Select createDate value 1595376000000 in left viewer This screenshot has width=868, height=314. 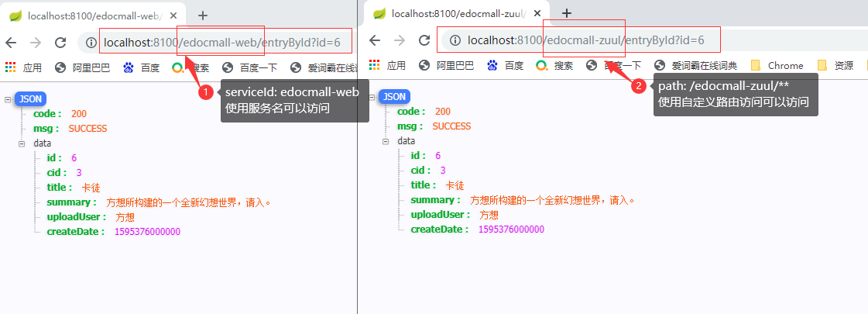(x=147, y=231)
